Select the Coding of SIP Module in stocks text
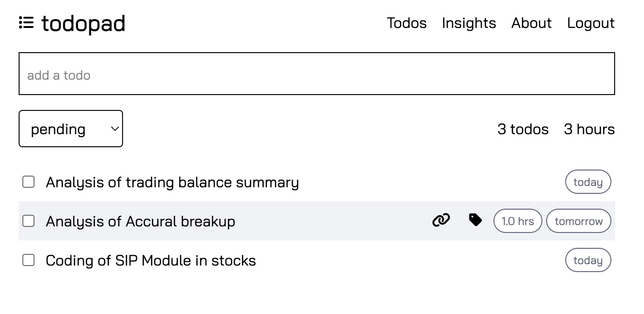This screenshot has width=644, height=314. tap(151, 260)
